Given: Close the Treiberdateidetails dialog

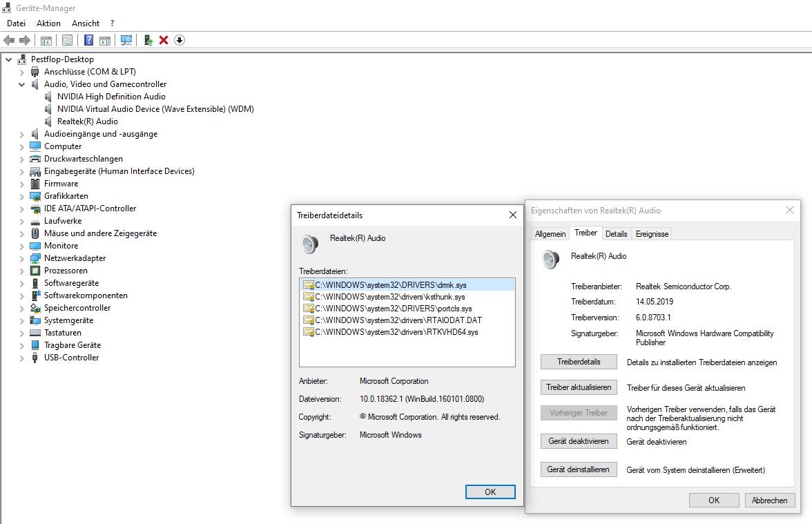Looking at the screenshot, I should click(512, 215).
